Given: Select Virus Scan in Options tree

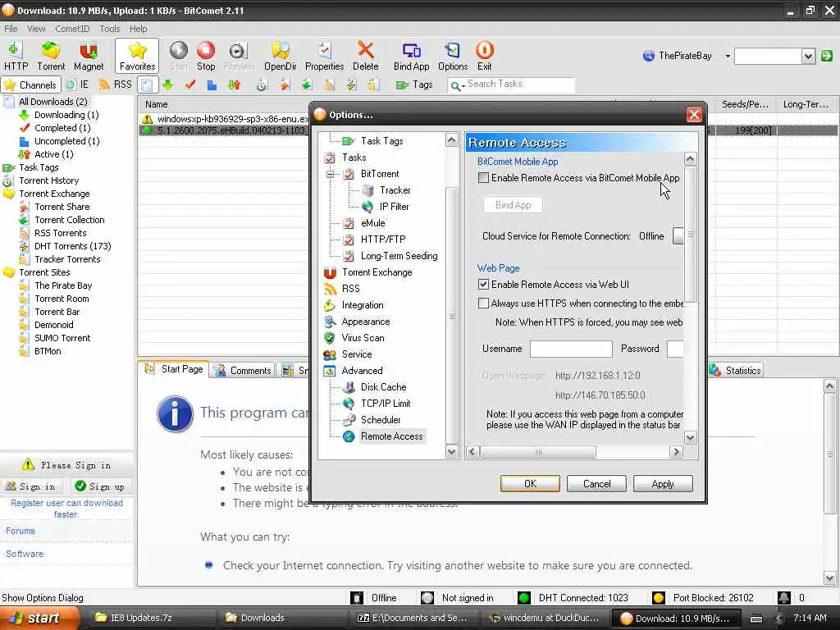Looking at the screenshot, I should tap(363, 338).
